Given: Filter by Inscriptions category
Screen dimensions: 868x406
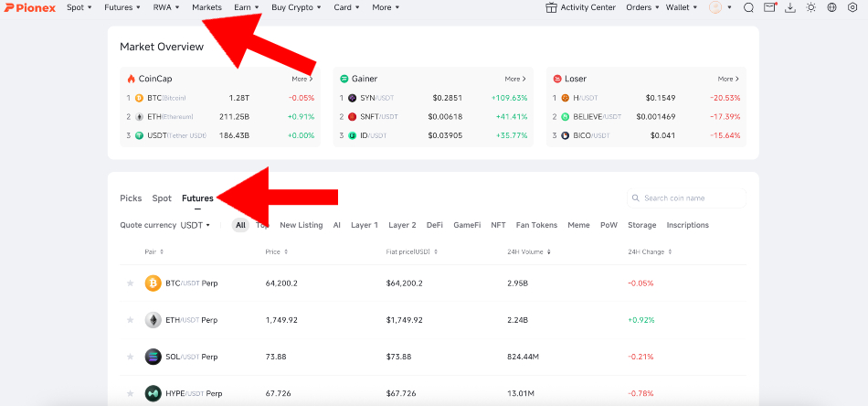Looking at the screenshot, I should point(687,226).
